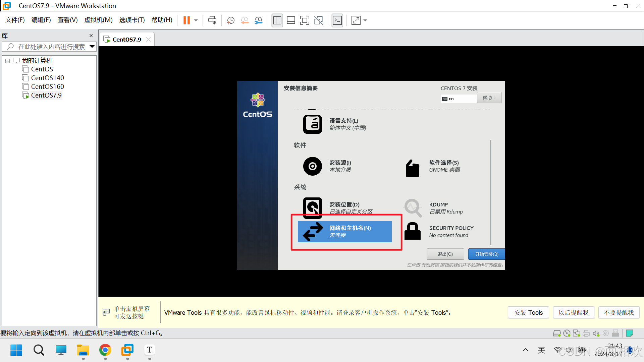Screen dimensions: 644x362
Task: Open the console view toolbar icon
Action: point(337,20)
